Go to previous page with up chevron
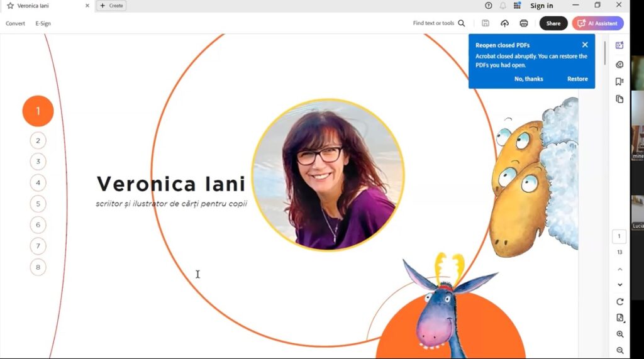The height and width of the screenshot is (359, 644). click(619, 270)
